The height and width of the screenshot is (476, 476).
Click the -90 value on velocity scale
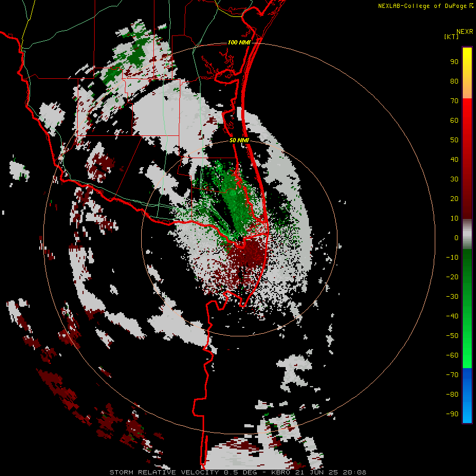(452, 414)
